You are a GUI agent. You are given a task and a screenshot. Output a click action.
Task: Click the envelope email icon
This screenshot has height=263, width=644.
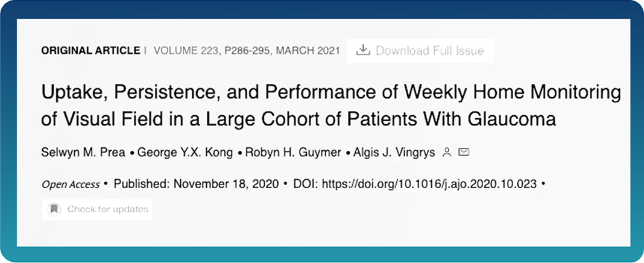coord(464,153)
